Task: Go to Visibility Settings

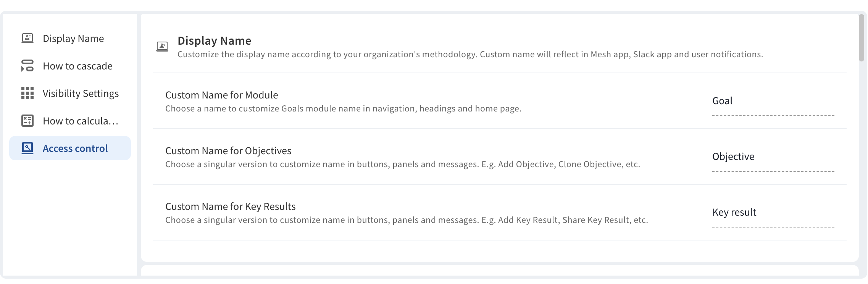Action: 70,93
